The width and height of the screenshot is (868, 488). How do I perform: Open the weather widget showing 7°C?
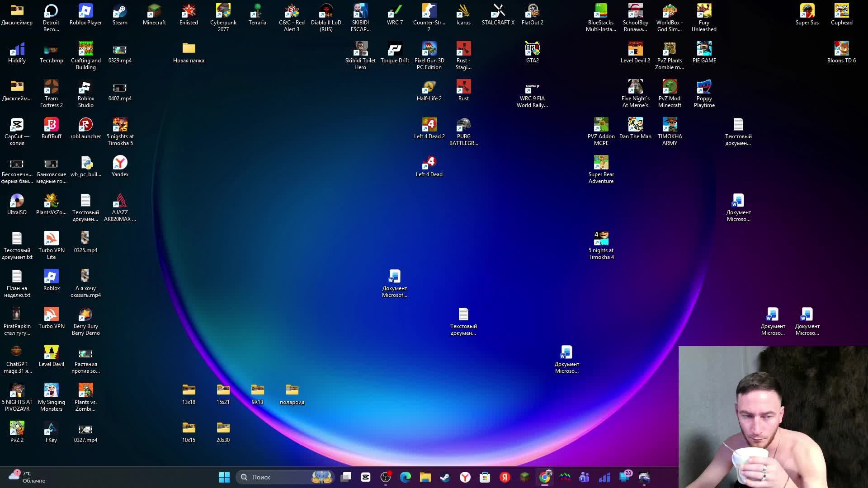coord(27,477)
